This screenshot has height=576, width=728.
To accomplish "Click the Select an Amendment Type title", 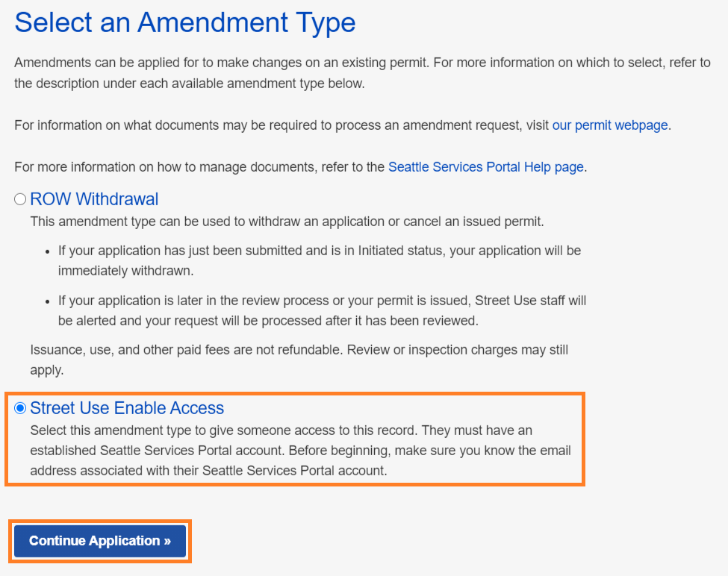I will pos(184,22).
